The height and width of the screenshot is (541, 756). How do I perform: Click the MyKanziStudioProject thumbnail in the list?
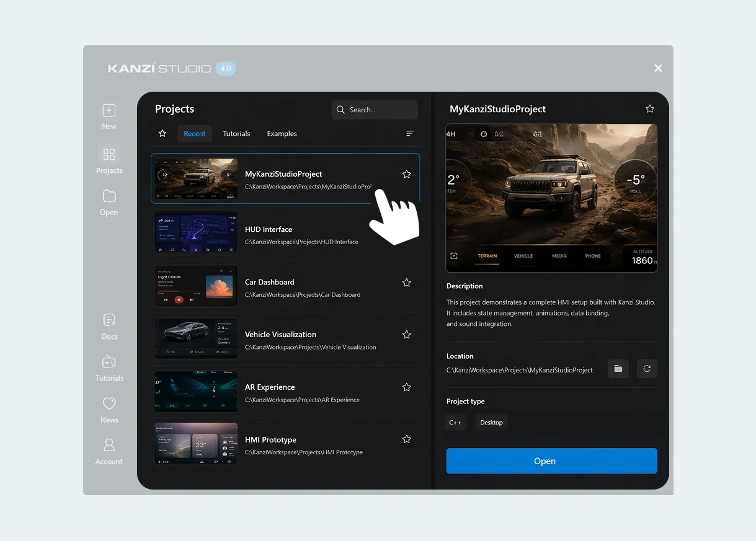(196, 179)
